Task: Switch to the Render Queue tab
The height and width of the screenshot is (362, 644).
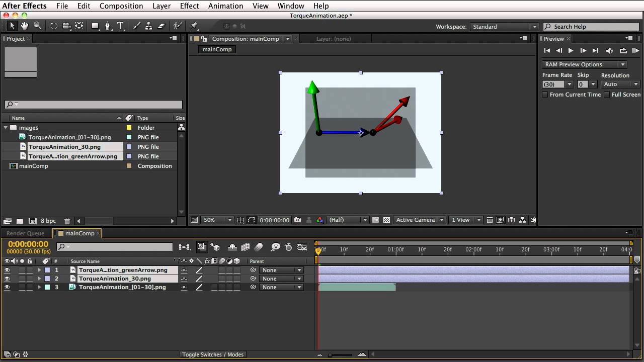Action: (x=25, y=233)
